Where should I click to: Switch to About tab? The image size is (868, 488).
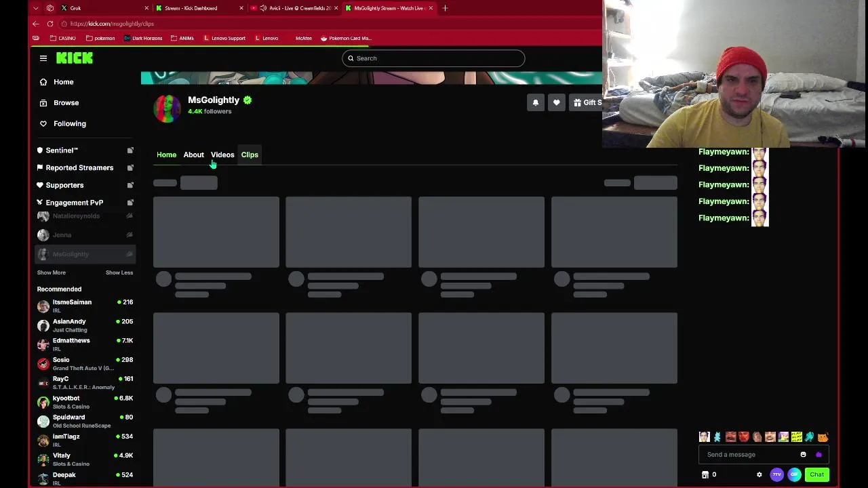click(x=193, y=155)
